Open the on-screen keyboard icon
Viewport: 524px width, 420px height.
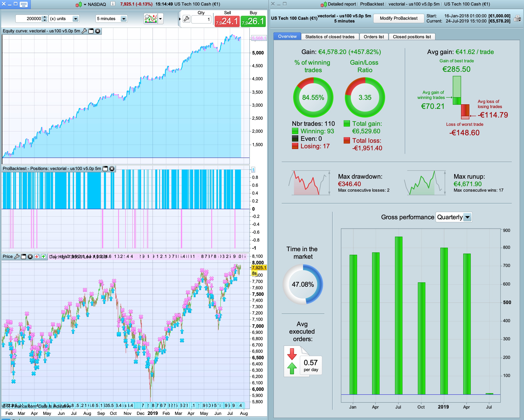(23, 4)
